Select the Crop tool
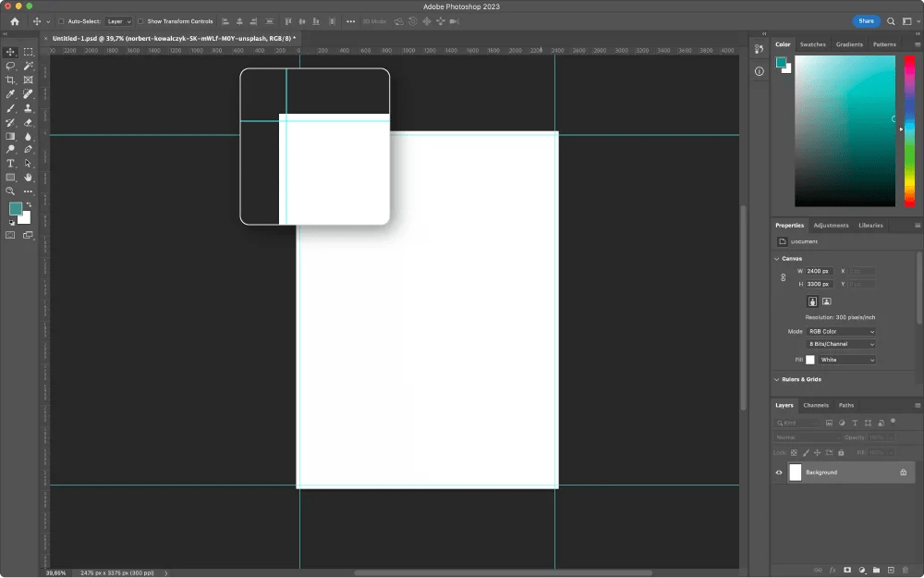 point(9,80)
